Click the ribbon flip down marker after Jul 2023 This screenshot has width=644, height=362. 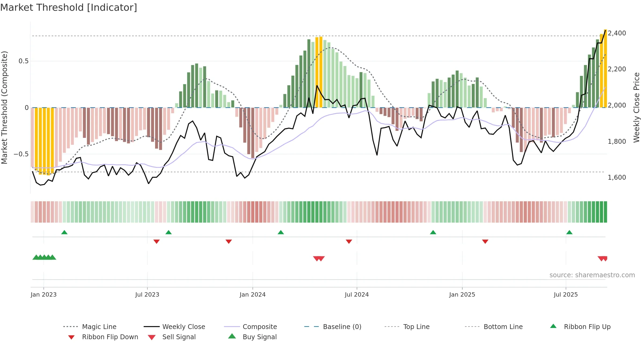(x=156, y=242)
